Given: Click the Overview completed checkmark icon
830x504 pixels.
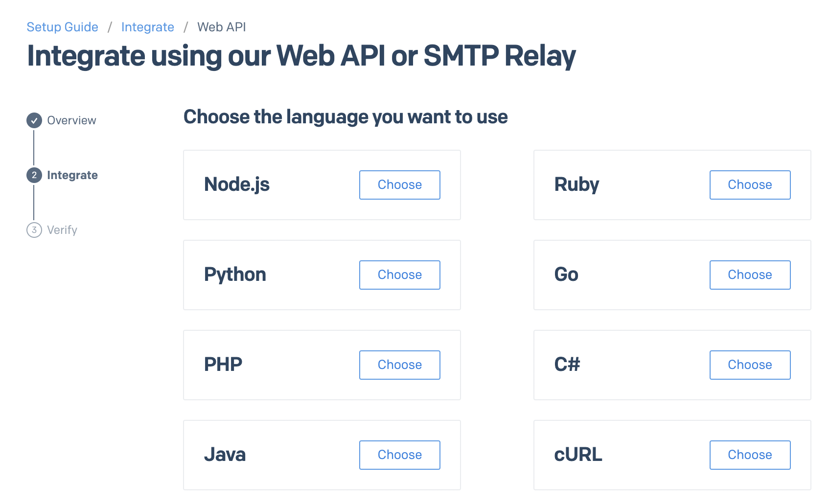Looking at the screenshot, I should pos(34,120).
